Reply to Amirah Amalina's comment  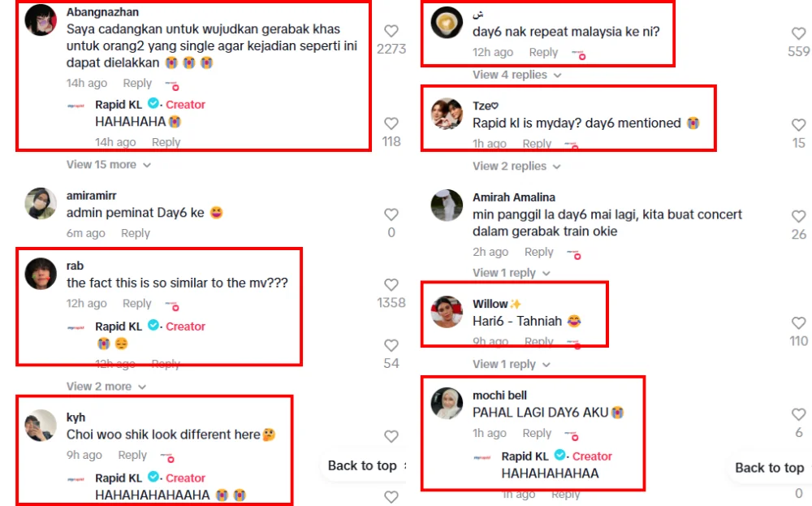(538, 253)
